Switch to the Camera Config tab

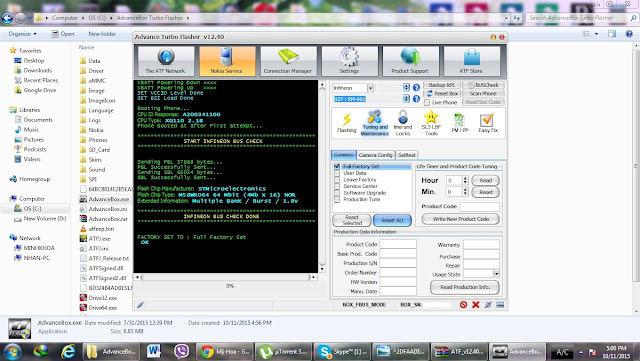pyautogui.click(x=376, y=155)
